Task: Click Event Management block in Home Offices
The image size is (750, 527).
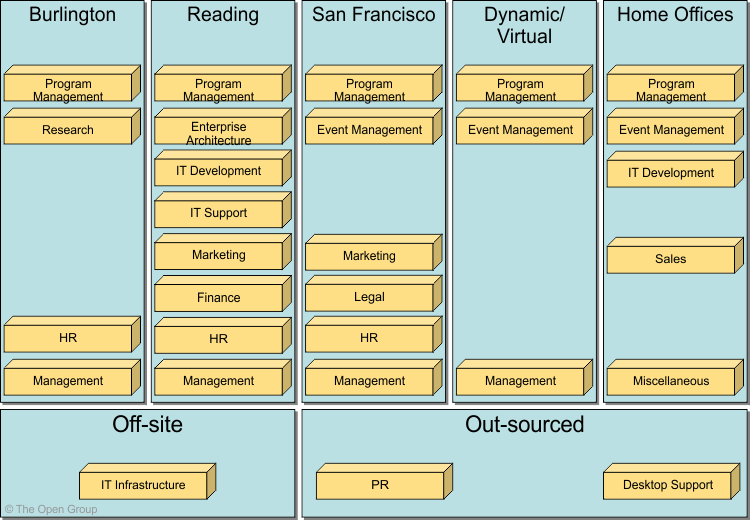Action: pos(675,126)
